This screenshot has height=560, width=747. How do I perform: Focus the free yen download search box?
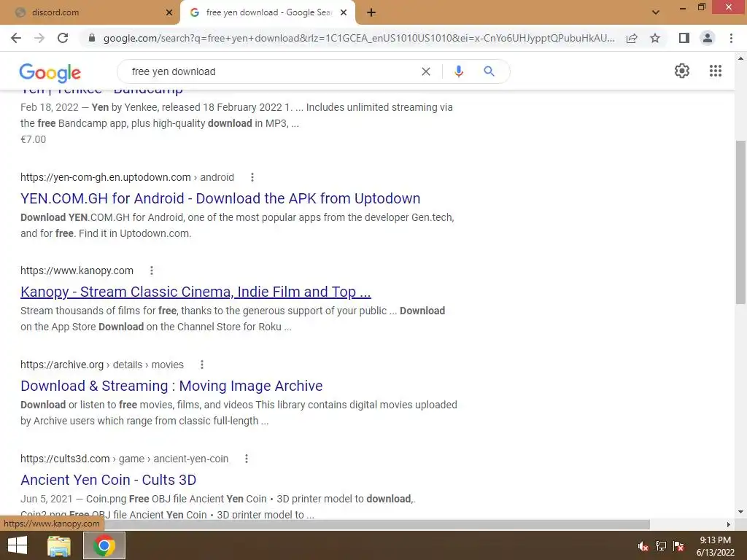click(271, 71)
